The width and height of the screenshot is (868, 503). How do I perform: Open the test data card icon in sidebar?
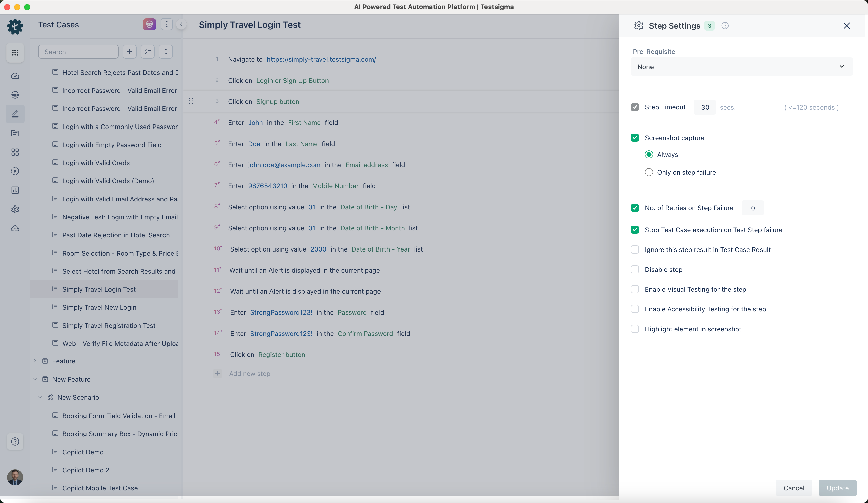point(15,133)
